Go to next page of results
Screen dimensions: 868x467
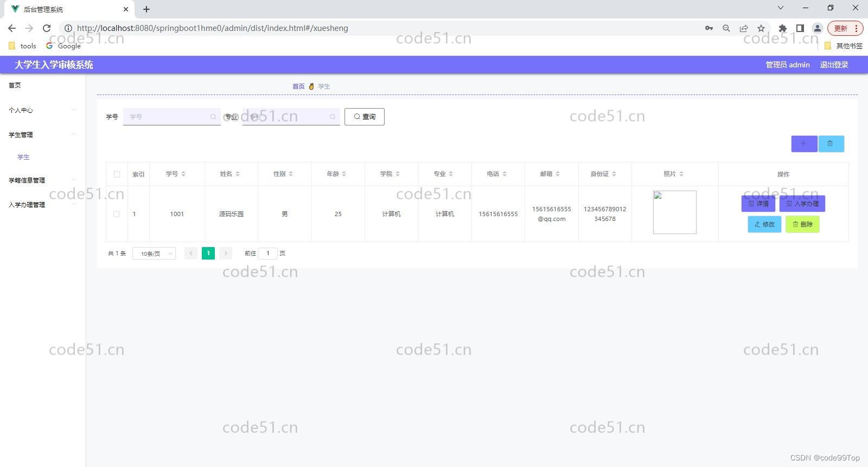[x=226, y=254]
